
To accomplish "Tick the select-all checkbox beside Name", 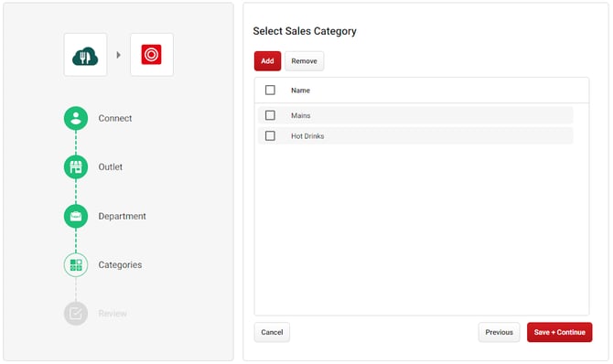I will 270,91.
